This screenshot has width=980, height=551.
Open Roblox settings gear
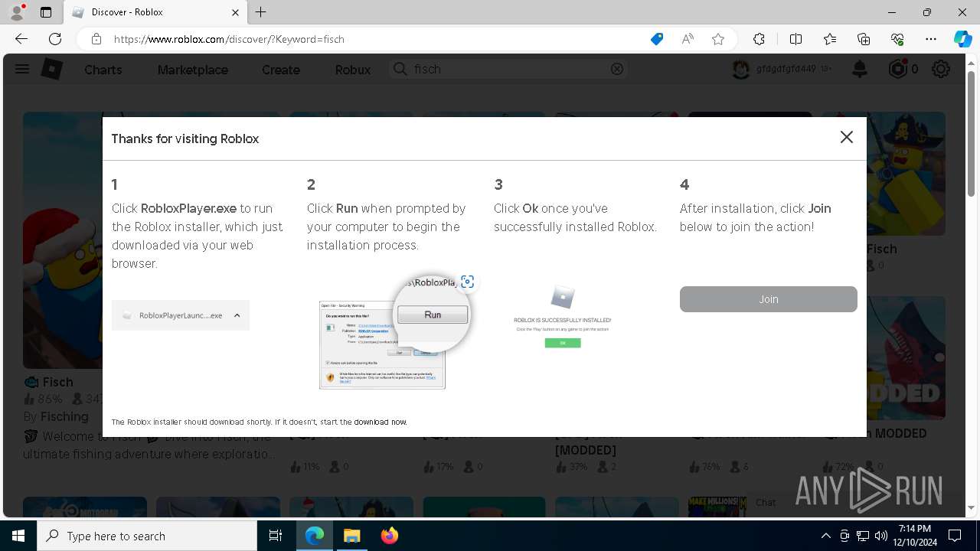click(x=941, y=69)
